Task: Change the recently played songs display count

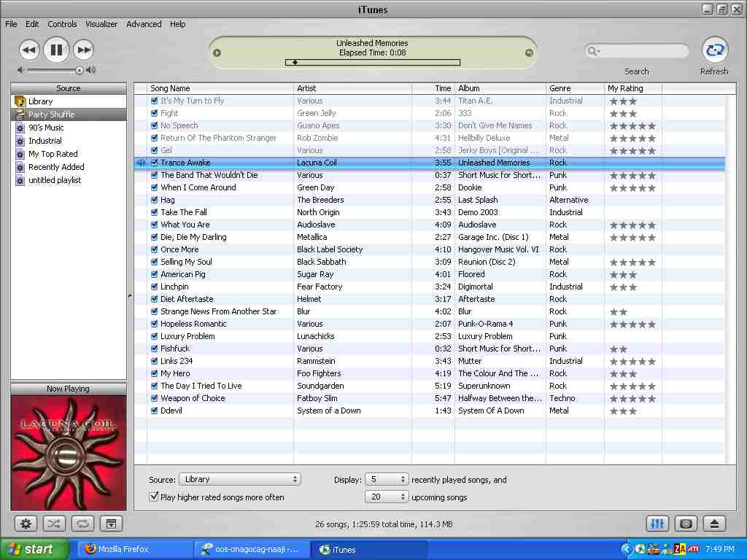Action: pyautogui.click(x=387, y=479)
